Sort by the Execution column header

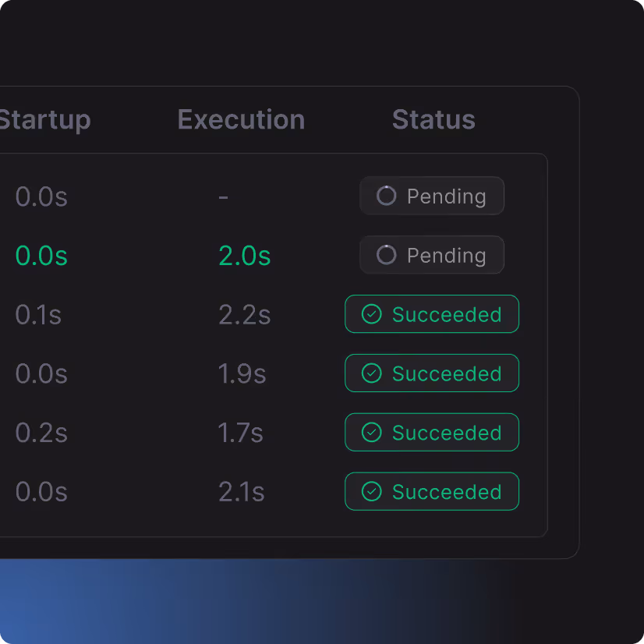241,119
